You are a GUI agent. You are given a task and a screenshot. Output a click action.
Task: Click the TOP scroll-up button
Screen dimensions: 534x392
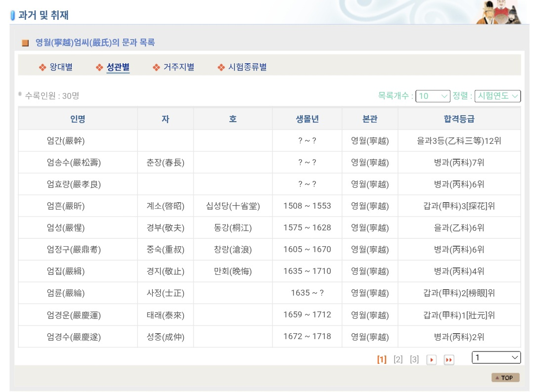(x=505, y=378)
